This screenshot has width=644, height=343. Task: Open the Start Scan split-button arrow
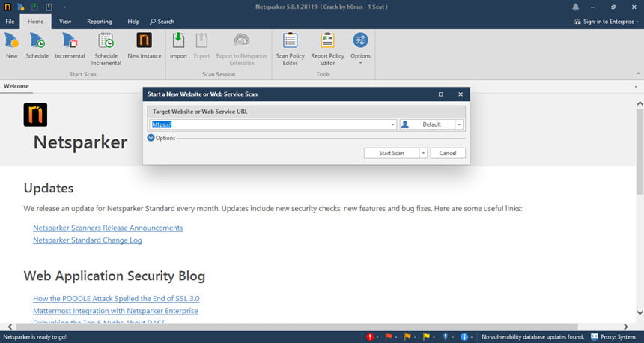click(x=423, y=153)
